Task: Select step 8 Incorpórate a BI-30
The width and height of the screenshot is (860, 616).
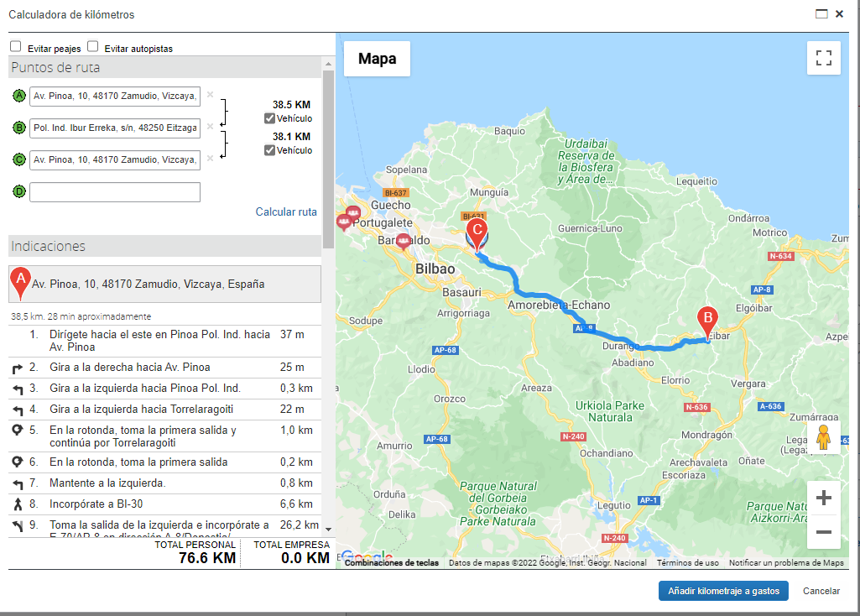Action: [x=164, y=504]
